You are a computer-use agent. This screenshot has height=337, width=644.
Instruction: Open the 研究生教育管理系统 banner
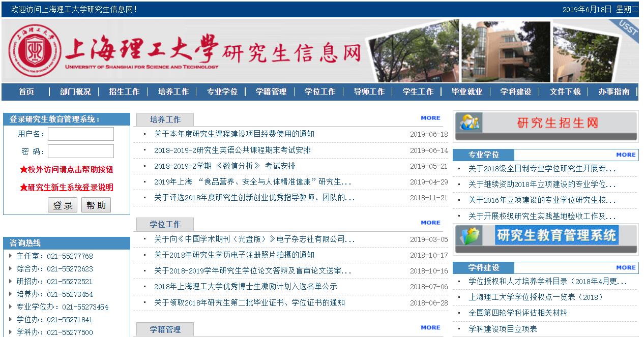[545, 239]
